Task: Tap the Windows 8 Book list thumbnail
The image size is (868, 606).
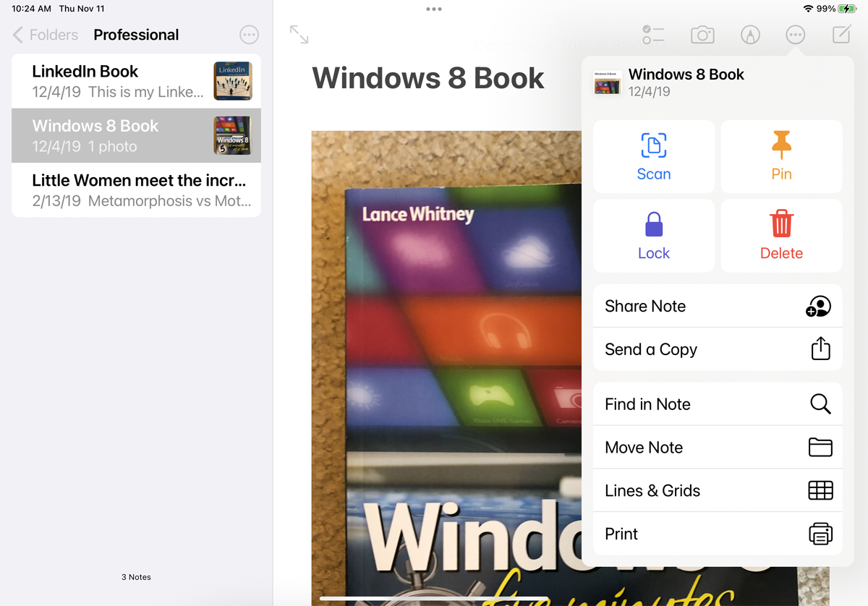Action: (233, 135)
